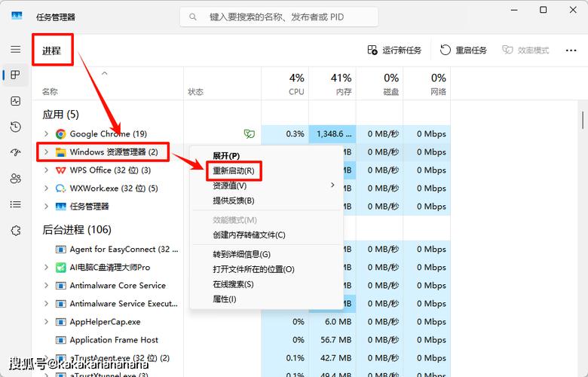
Task: Click the process list vertical scrollbar
Action: click(583, 120)
